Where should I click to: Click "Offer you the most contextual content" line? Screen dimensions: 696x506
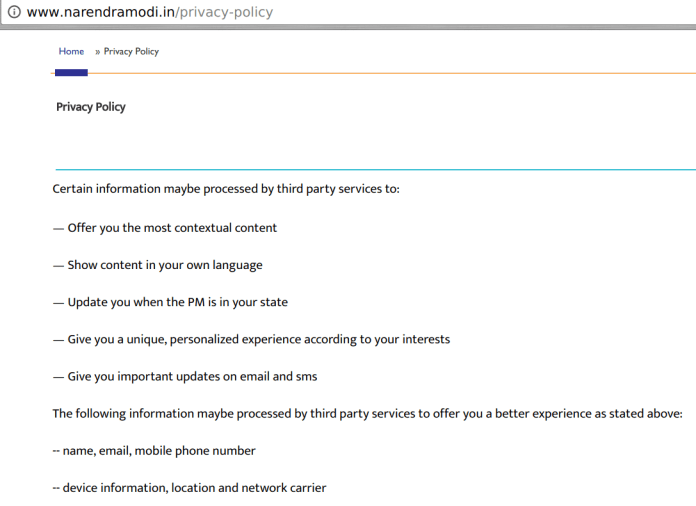tap(165, 227)
